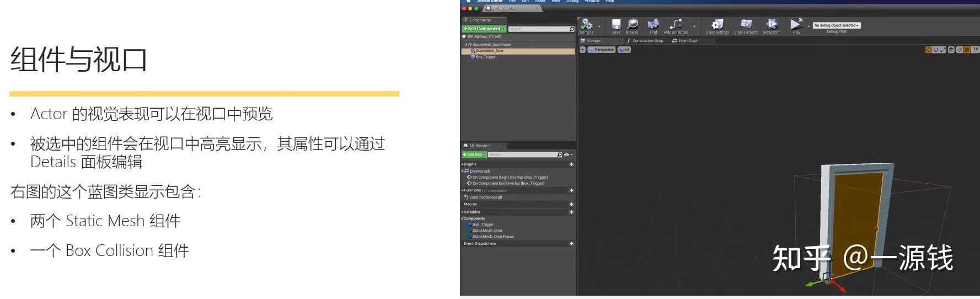Open the viewport options dropdown arrow

582,50
